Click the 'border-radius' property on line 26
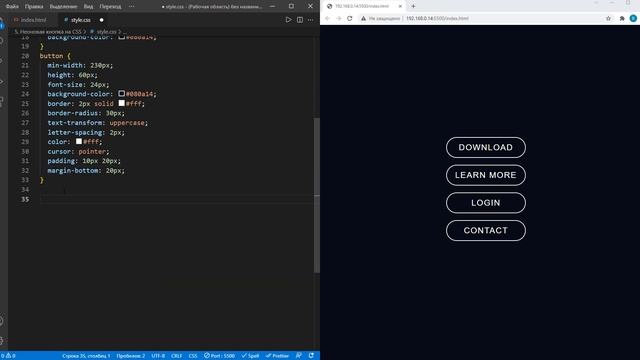The height and width of the screenshot is (360, 640). tap(73, 113)
